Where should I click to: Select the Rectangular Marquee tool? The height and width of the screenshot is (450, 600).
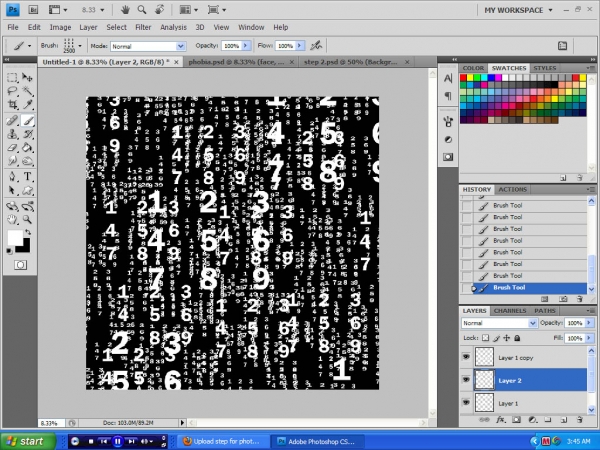[12, 78]
